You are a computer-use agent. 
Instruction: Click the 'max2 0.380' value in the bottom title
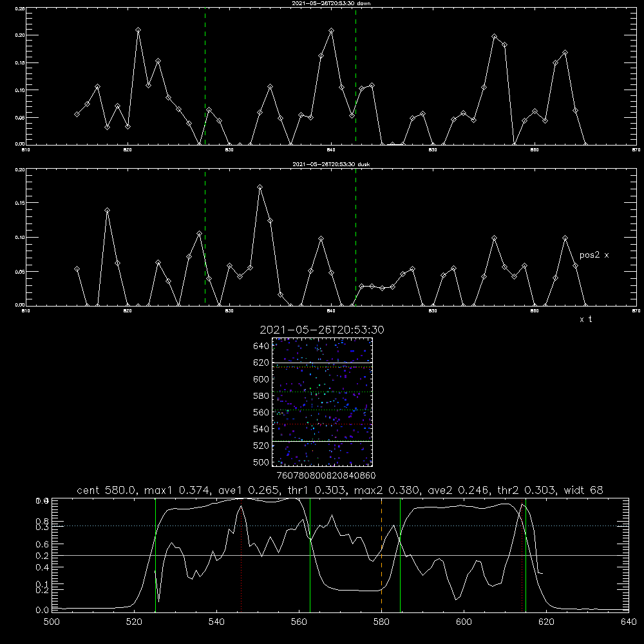tap(386, 490)
